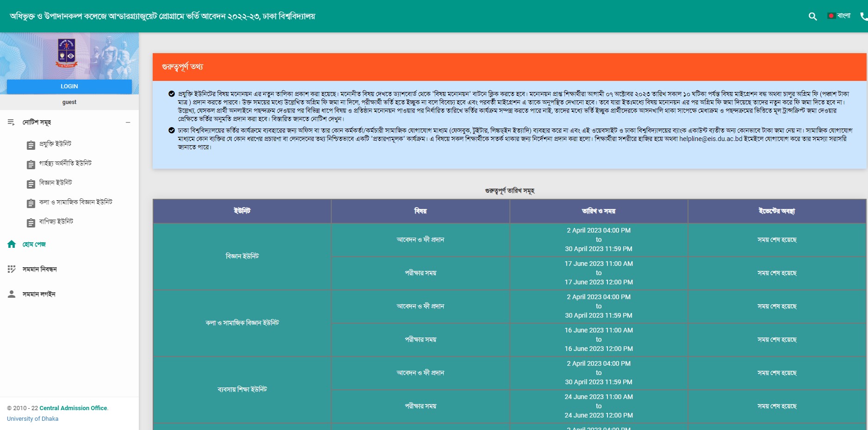The height and width of the screenshot is (430, 868).
Task: Click the phone icon in top bar
Action: tap(863, 17)
